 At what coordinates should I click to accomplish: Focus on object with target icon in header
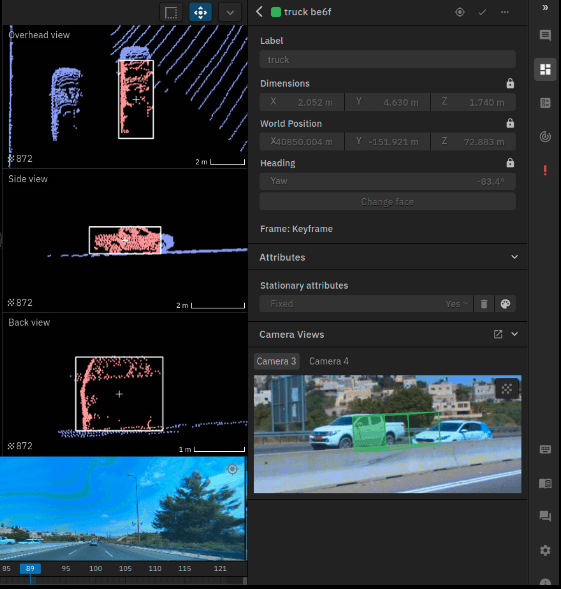(460, 12)
